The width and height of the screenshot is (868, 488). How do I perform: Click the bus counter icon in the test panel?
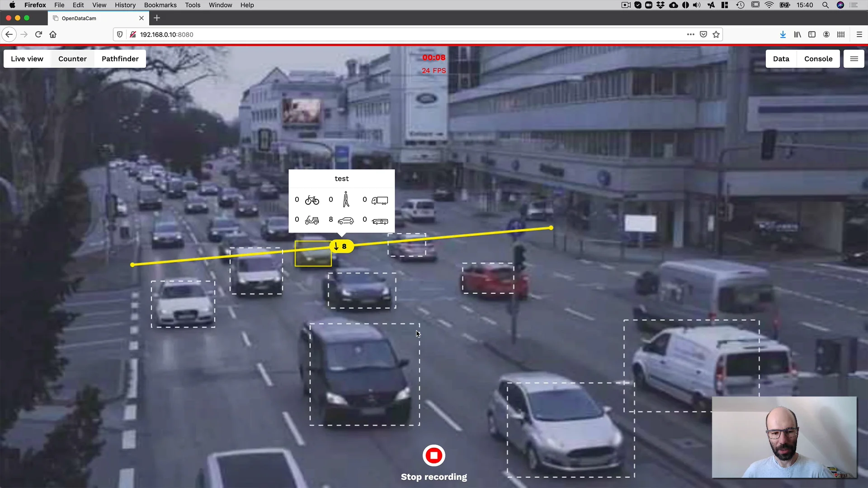380,221
